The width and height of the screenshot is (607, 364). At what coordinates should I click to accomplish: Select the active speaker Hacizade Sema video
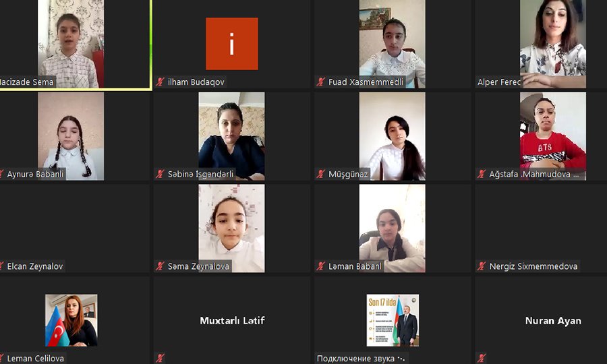[71, 44]
